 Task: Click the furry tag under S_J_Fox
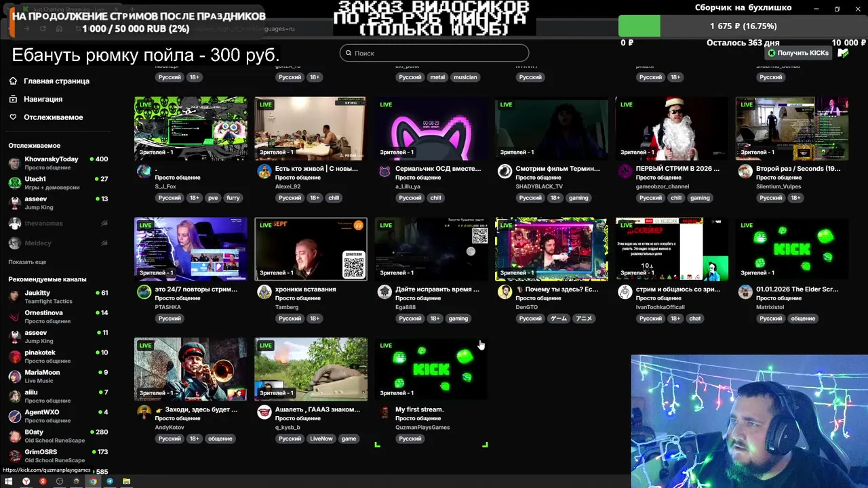pyautogui.click(x=233, y=198)
